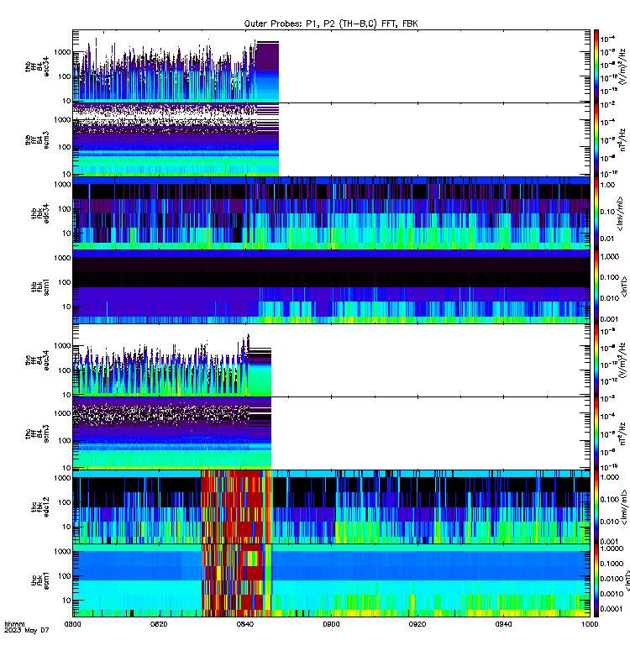This screenshot has width=630, height=672.
Task: Click the thb fbk scm1 spectrogram
Action: click(331, 286)
